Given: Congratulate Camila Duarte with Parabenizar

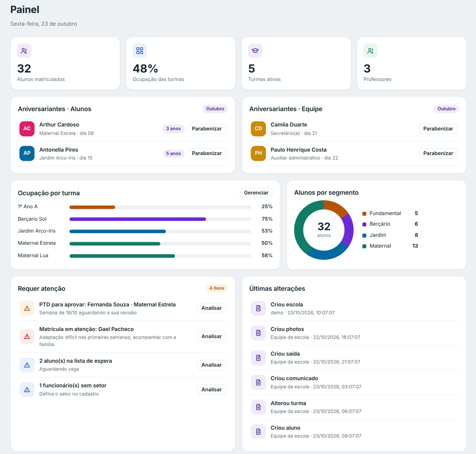Looking at the screenshot, I should pyautogui.click(x=438, y=129).
